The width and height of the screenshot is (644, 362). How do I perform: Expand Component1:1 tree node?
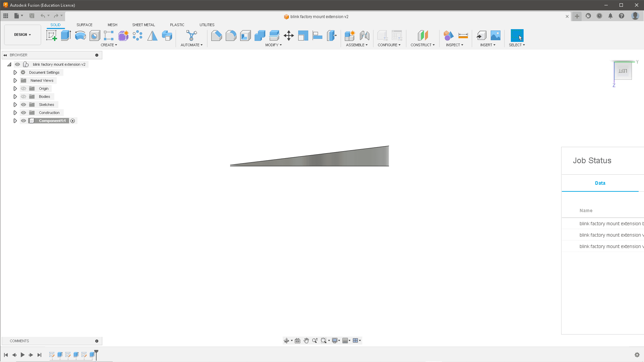point(15,121)
